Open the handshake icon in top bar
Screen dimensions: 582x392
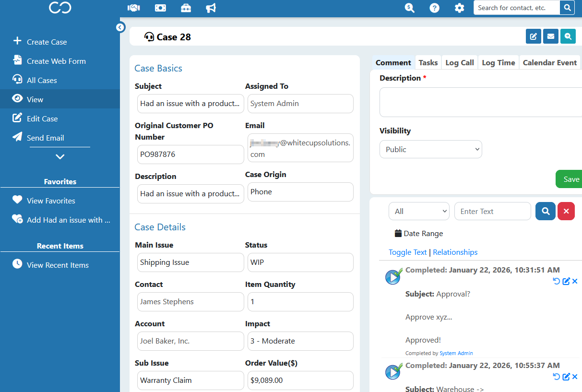[133, 8]
